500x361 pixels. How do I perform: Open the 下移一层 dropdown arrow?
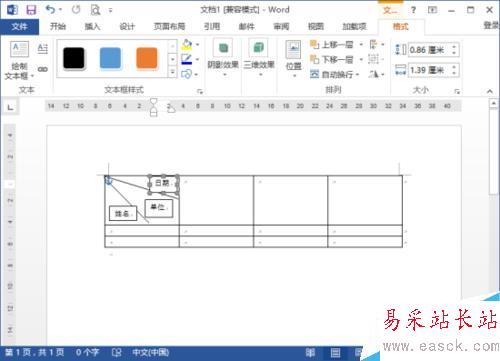point(361,60)
